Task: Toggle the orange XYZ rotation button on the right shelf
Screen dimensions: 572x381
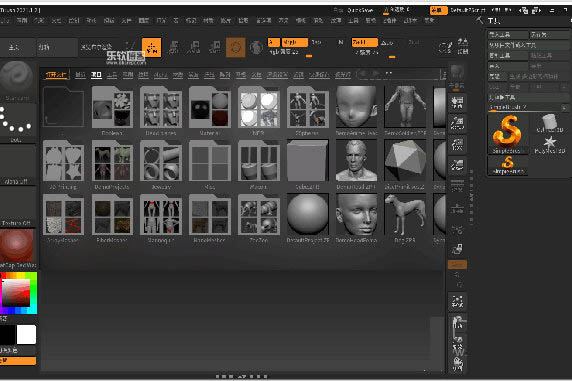Action: click(457, 264)
